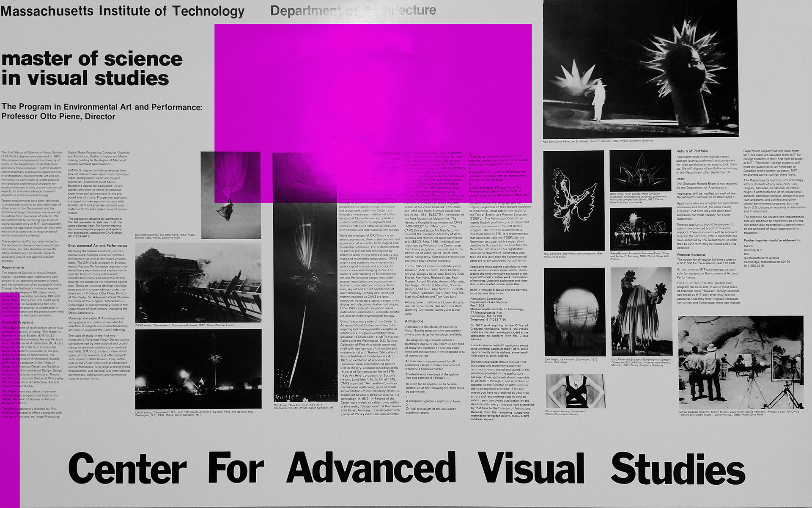Open the ice fountain Stockholm sphere photo
Image resolution: width=812 pixels, height=508 pixels.
pos(574,312)
